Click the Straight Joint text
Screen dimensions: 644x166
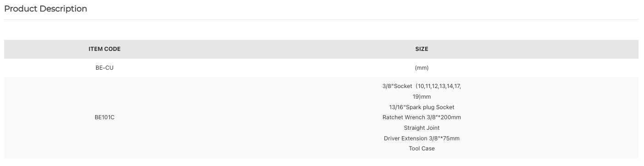click(422, 128)
